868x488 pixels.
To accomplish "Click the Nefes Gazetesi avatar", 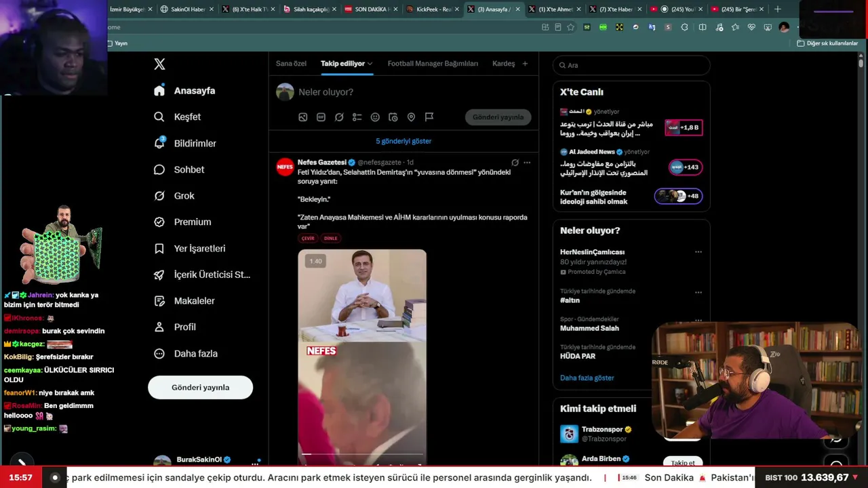I will coord(285,167).
